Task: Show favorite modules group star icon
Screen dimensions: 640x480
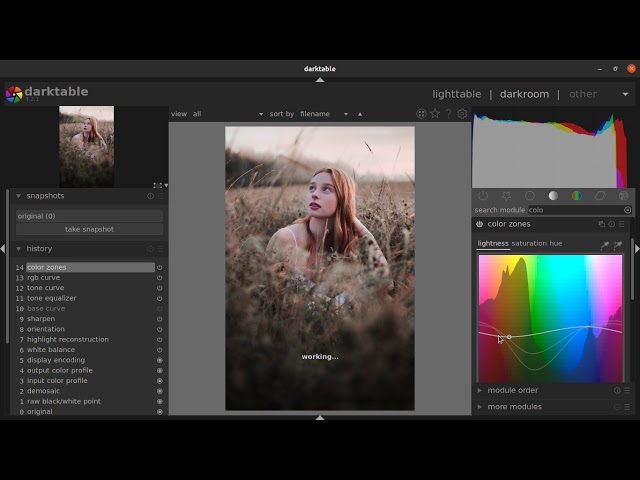Action: (x=506, y=196)
